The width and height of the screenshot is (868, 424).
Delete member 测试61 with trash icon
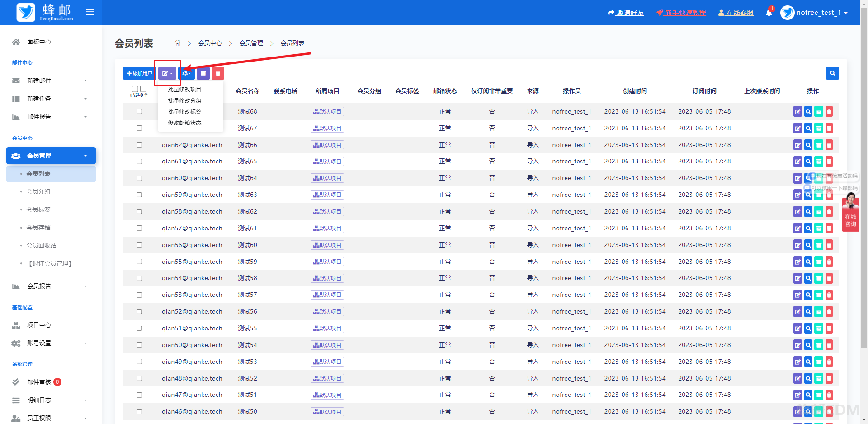829,229
